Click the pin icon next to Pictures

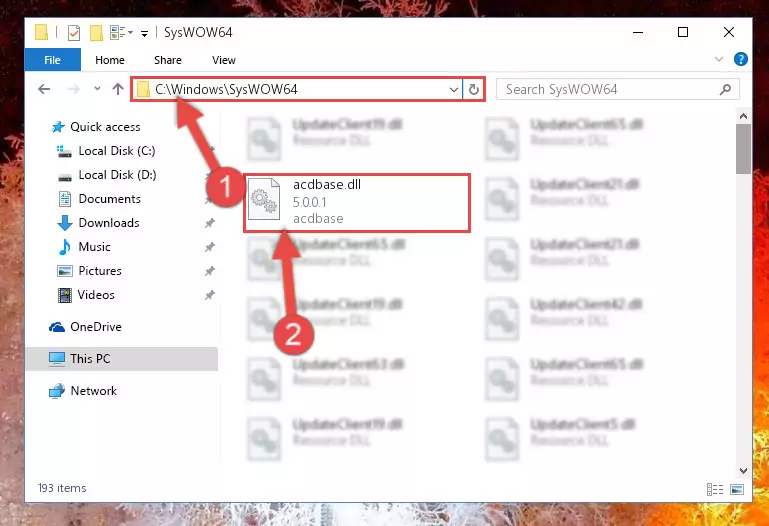pyautogui.click(x=209, y=271)
